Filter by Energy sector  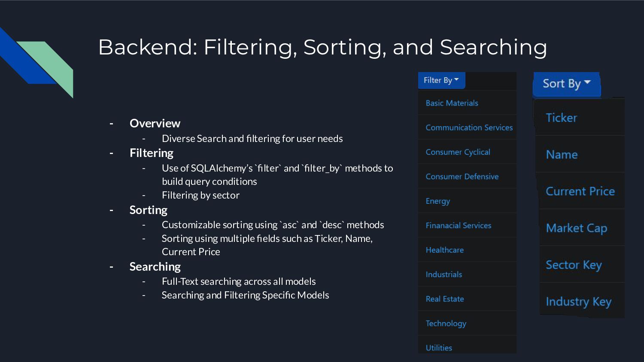[x=467, y=201]
